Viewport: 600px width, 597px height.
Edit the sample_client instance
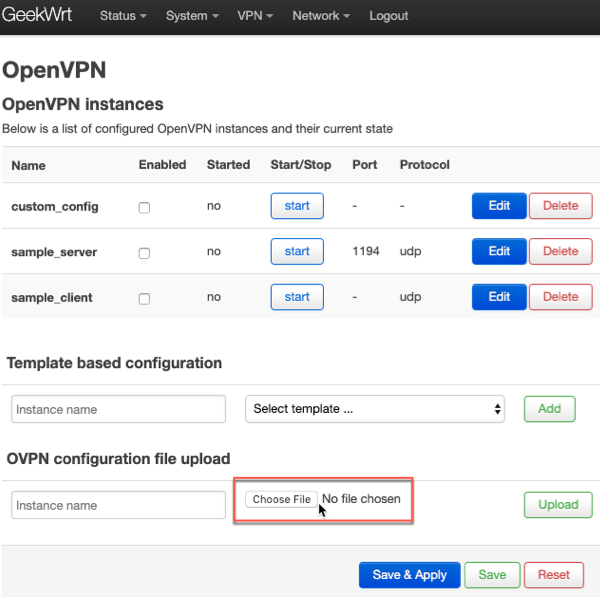click(499, 297)
